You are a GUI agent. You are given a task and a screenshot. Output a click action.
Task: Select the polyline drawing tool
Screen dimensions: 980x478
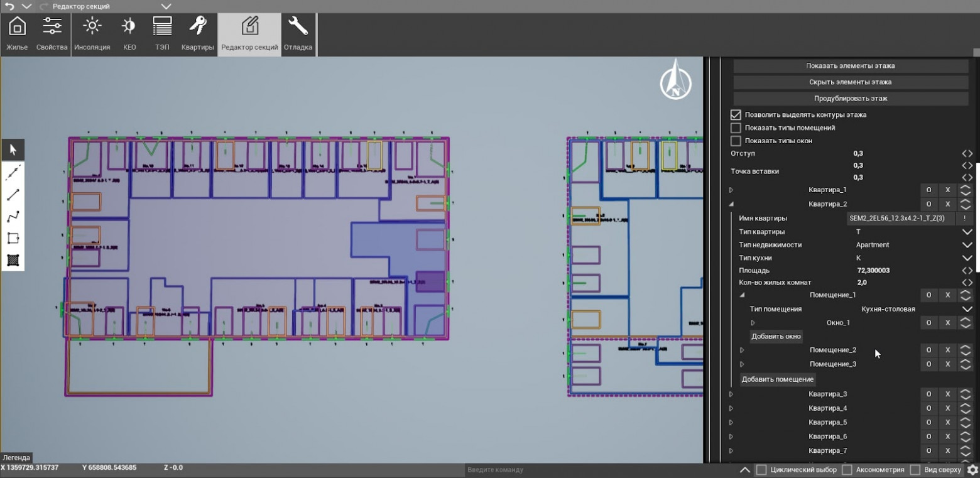click(13, 217)
